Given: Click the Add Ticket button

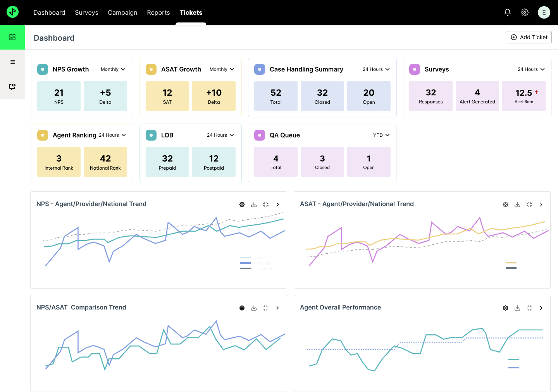Looking at the screenshot, I should tap(529, 37).
